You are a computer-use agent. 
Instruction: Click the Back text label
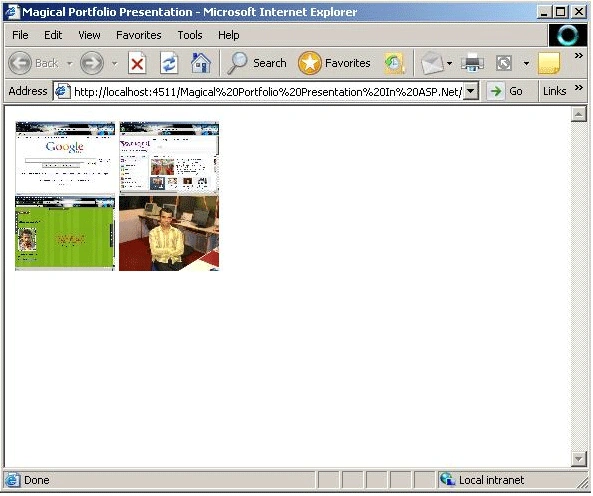pyautogui.click(x=47, y=63)
